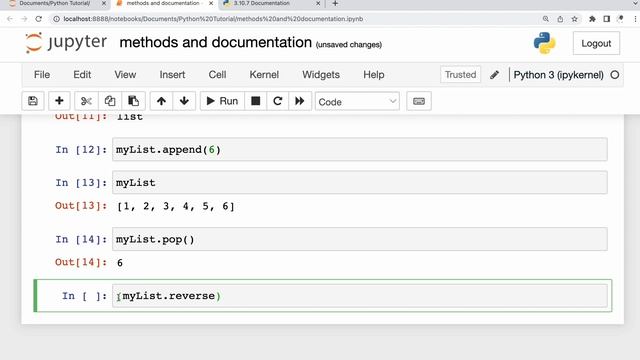Click the In [12]: prompt label
This screenshot has width=640, height=360.
tap(81, 149)
